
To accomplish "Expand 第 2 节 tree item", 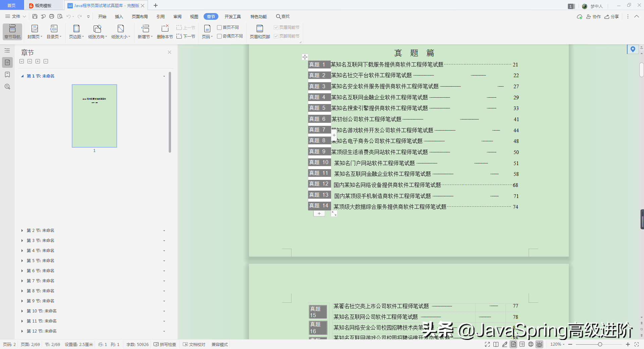I will (x=22, y=231).
